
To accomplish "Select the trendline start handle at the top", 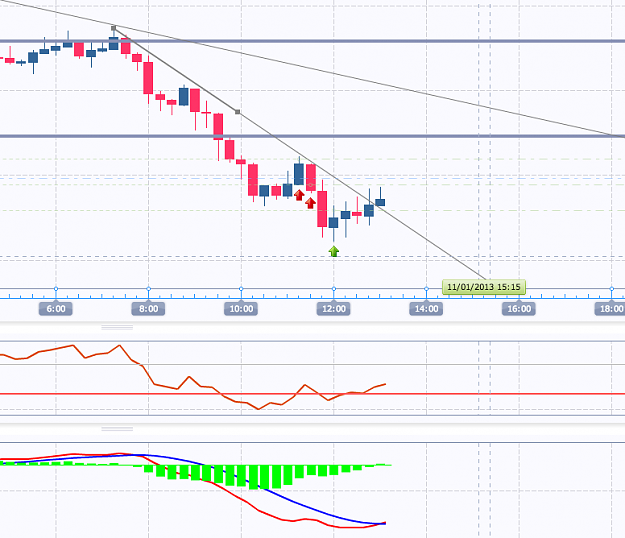I will coord(113,28).
